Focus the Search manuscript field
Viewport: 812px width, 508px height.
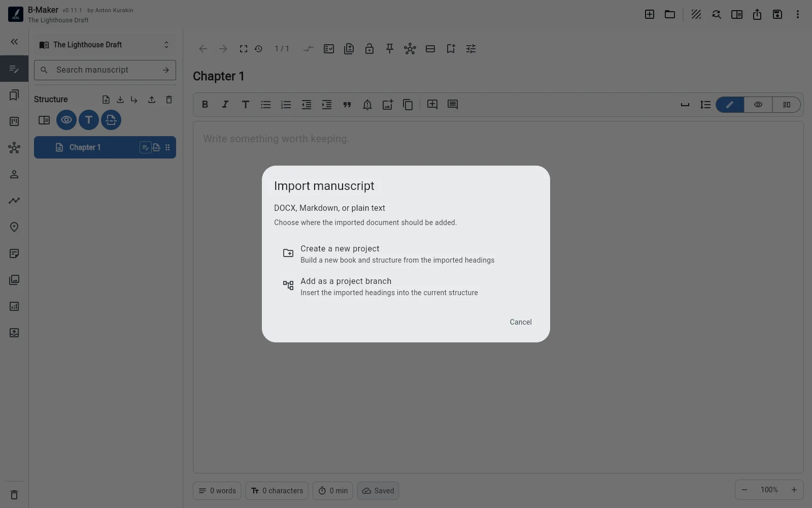pyautogui.click(x=105, y=70)
